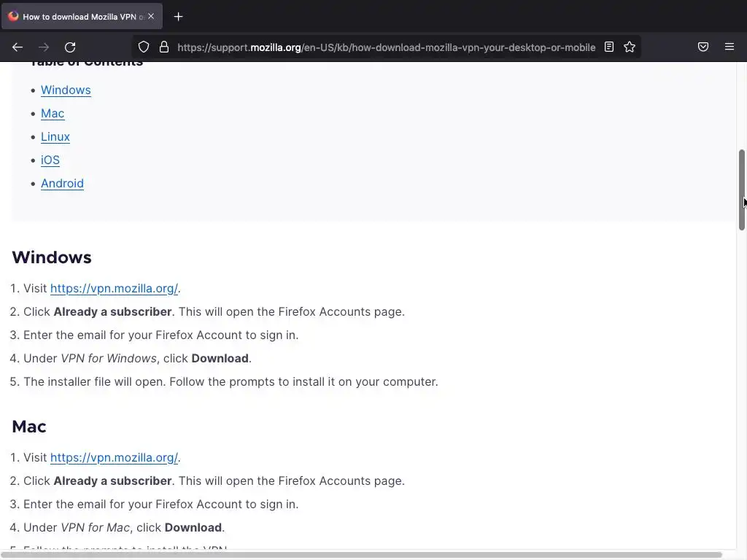Jump to Windows section in contents
The width and height of the screenshot is (747, 560).
point(66,90)
